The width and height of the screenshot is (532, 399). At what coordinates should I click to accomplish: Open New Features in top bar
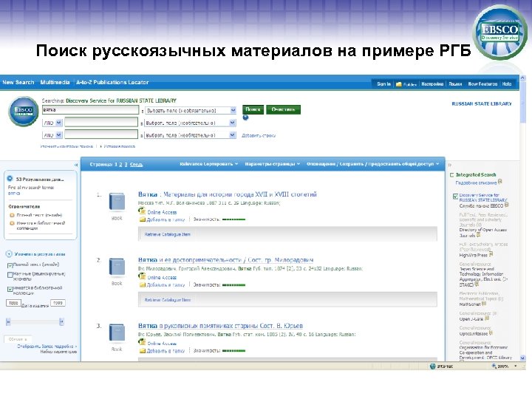tap(482, 83)
